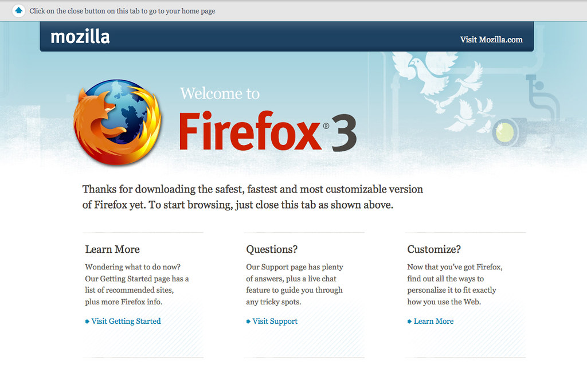Click the arrow bullet beside Visit Support
The height and width of the screenshot is (392, 587).
248,322
